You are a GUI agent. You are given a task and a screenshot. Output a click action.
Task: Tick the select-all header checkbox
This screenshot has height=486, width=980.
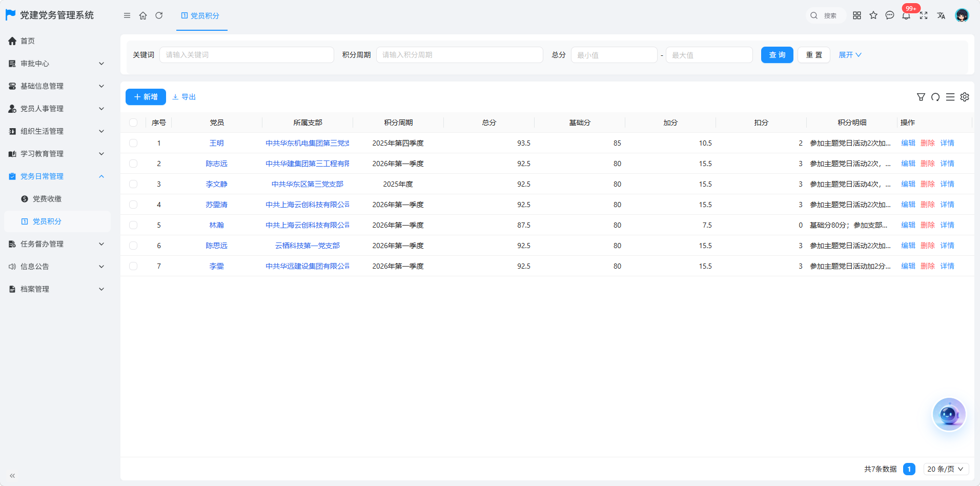(133, 123)
